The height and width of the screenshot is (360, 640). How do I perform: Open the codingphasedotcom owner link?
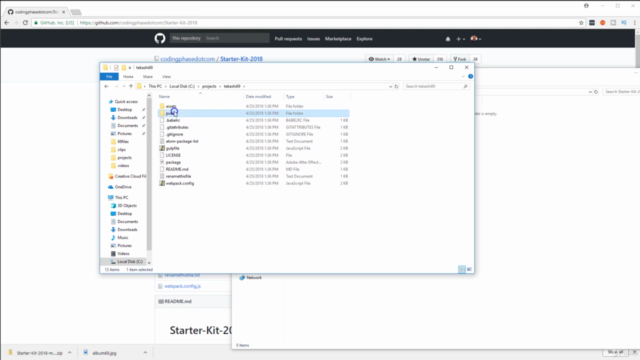tap(187, 59)
